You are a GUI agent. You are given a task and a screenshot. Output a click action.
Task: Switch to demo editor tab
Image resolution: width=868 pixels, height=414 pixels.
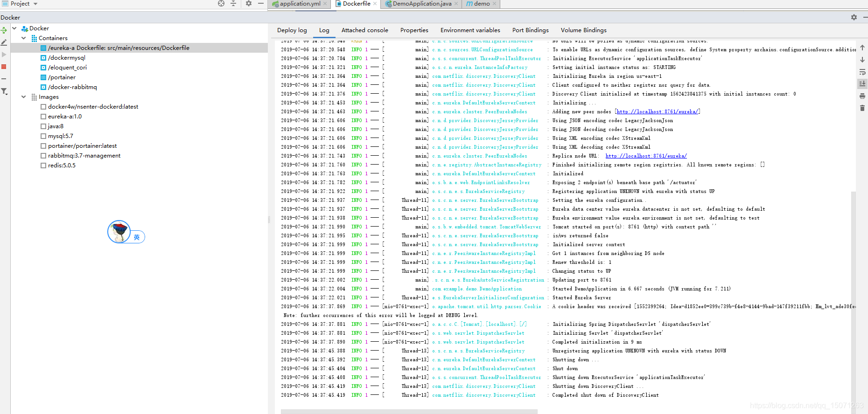(482, 4)
